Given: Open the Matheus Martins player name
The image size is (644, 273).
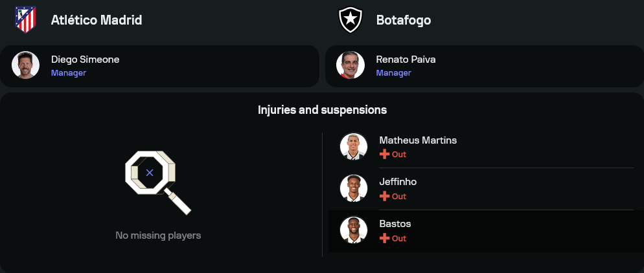Looking at the screenshot, I should (x=419, y=140).
